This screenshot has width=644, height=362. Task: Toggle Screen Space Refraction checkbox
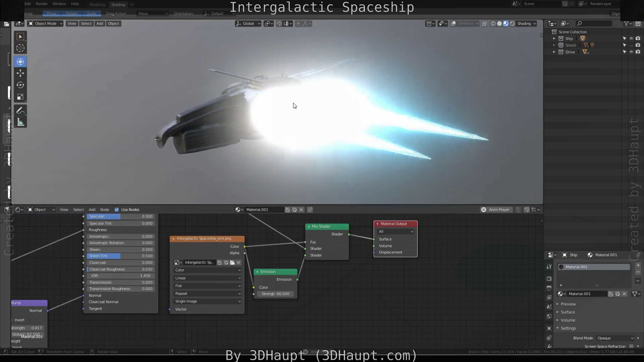click(x=631, y=346)
